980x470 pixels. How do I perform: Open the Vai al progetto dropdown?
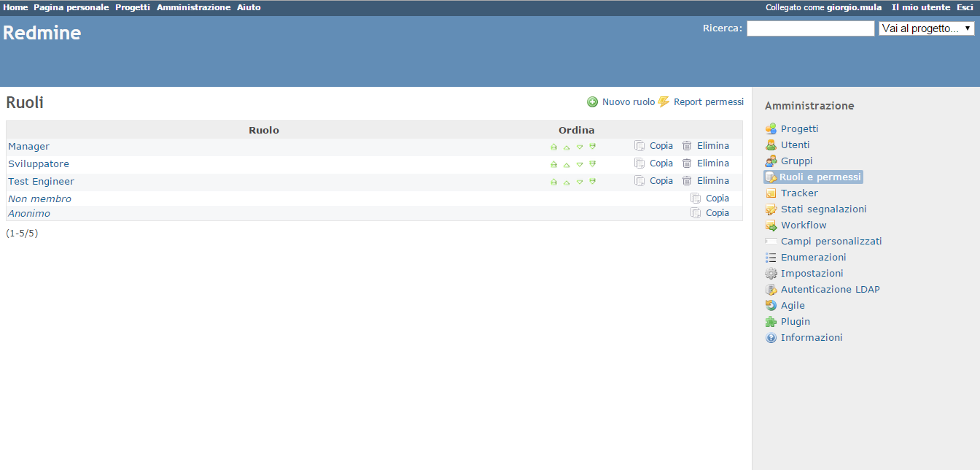(926, 28)
